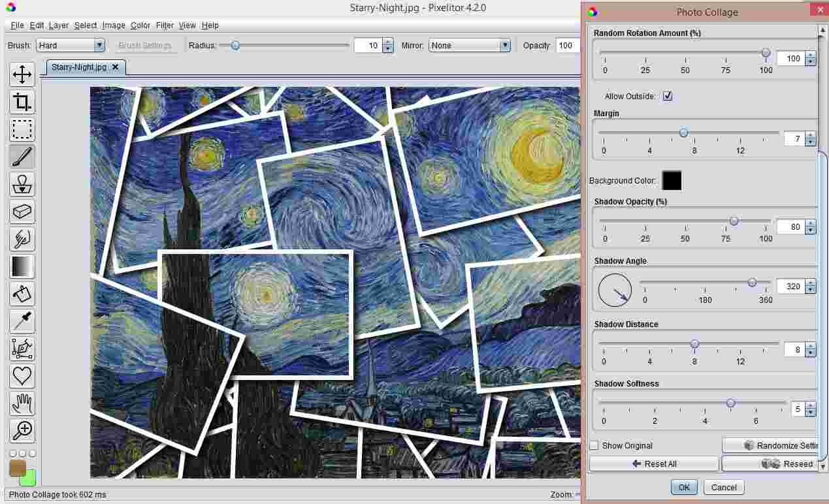Expand the Mirror dropdown
This screenshot has width=829, height=504.
[469, 46]
